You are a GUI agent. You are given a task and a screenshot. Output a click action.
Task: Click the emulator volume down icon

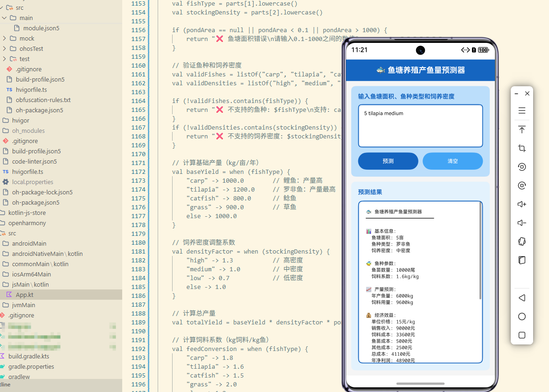tap(521, 223)
